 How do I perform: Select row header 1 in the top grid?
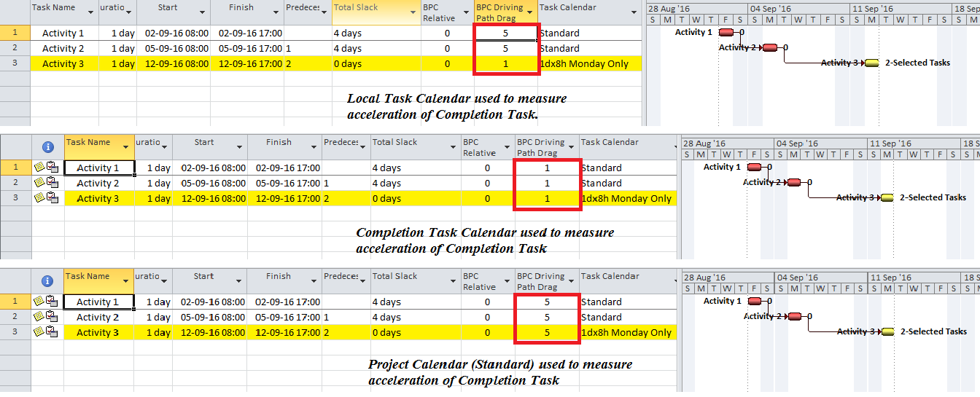coord(15,33)
